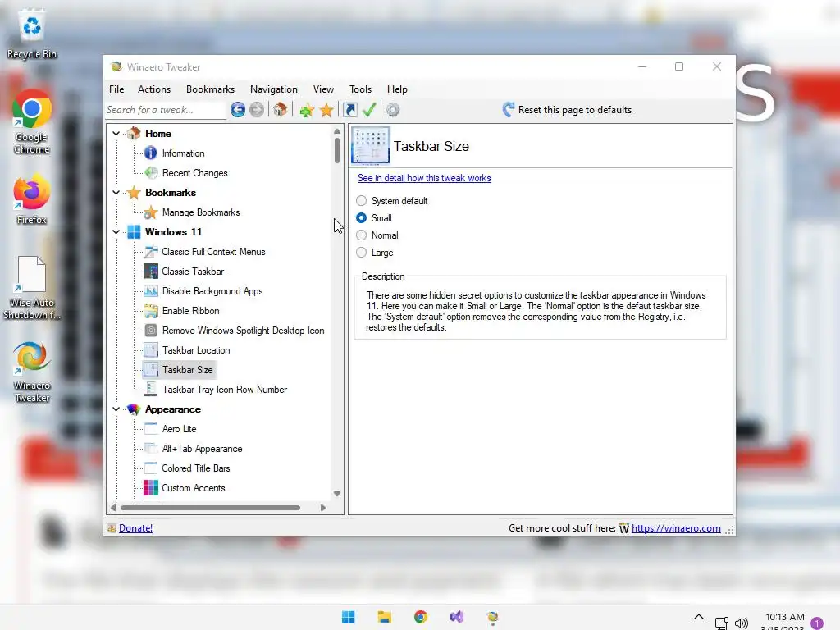The width and height of the screenshot is (840, 630).
Task: Click the Information tree item icon
Action: (151, 153)
